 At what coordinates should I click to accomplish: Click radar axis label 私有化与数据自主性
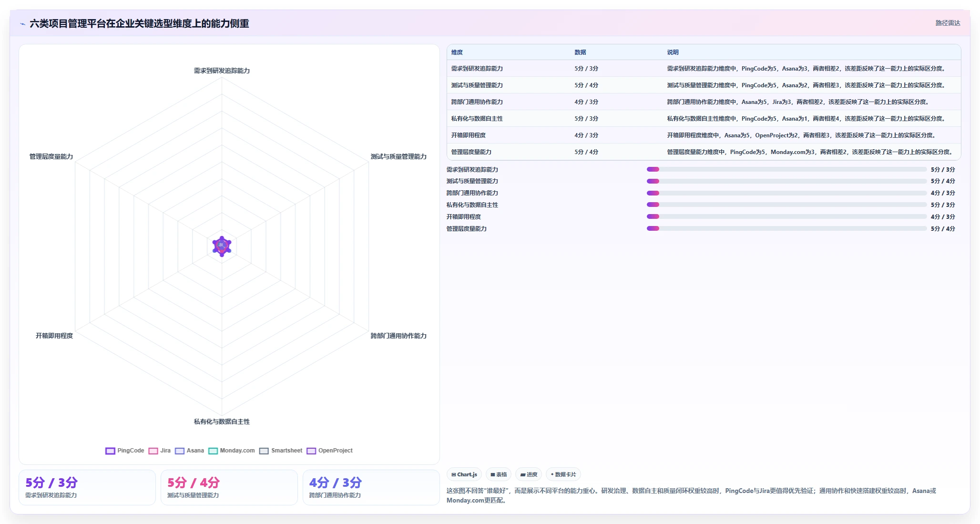click(x=222, y=421)
